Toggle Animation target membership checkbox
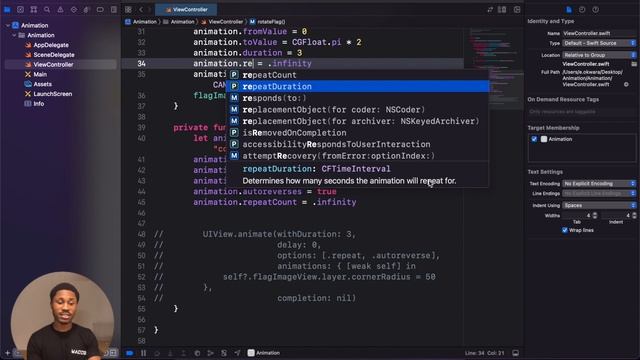This screenshot has width=640, height=360. coord(534,139)
